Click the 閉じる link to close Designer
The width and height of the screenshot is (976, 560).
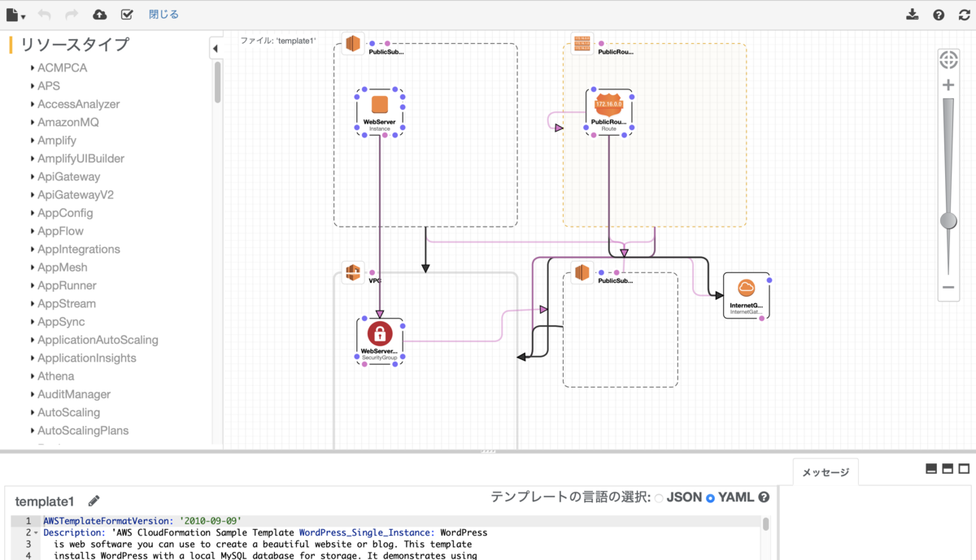click(163, 14)
